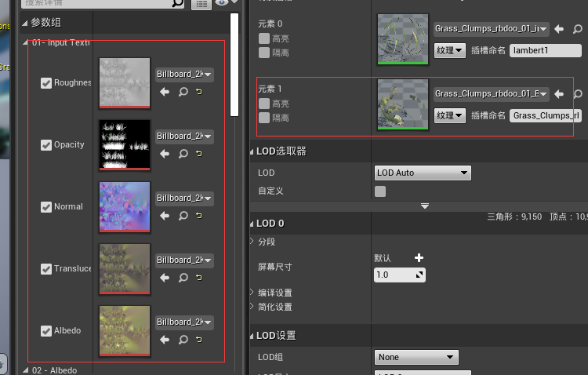Browse to element 1 material asset
The width and height of the screenshot is (588, 375).
tap(578, 94)
